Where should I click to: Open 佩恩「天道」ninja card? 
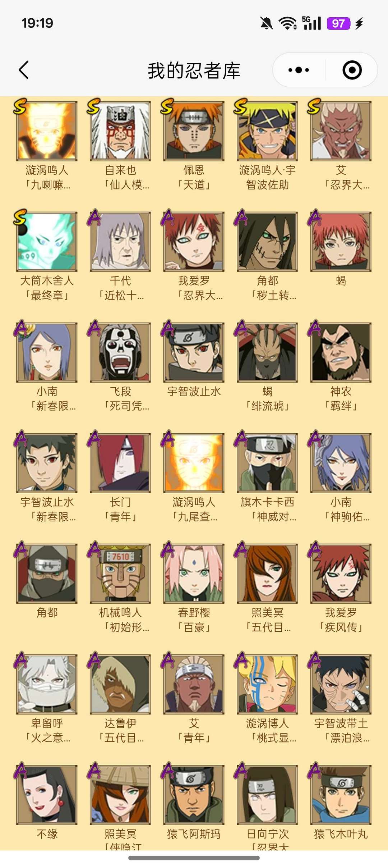point(194,131)
